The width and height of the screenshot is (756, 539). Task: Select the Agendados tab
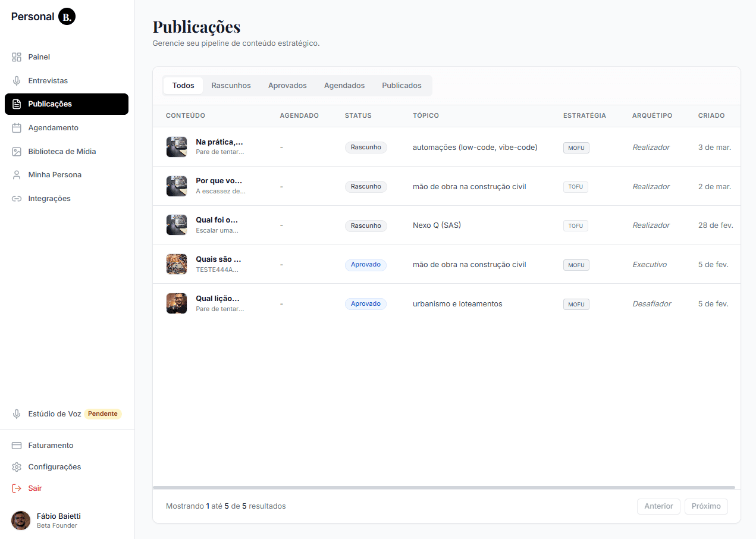coord(344,86)
